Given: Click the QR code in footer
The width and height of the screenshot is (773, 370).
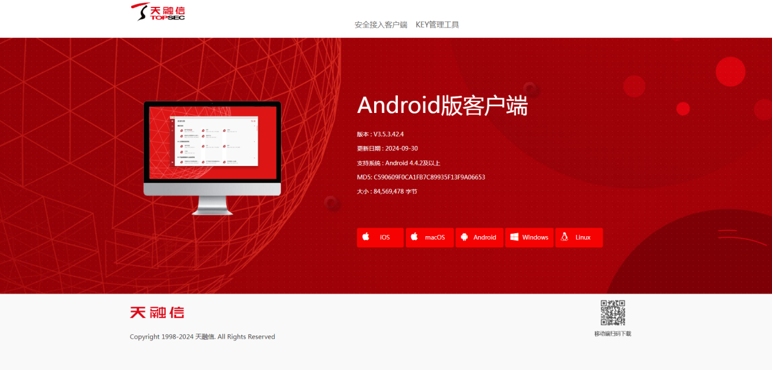Looking at the screenshot, I should pos(613,312).
